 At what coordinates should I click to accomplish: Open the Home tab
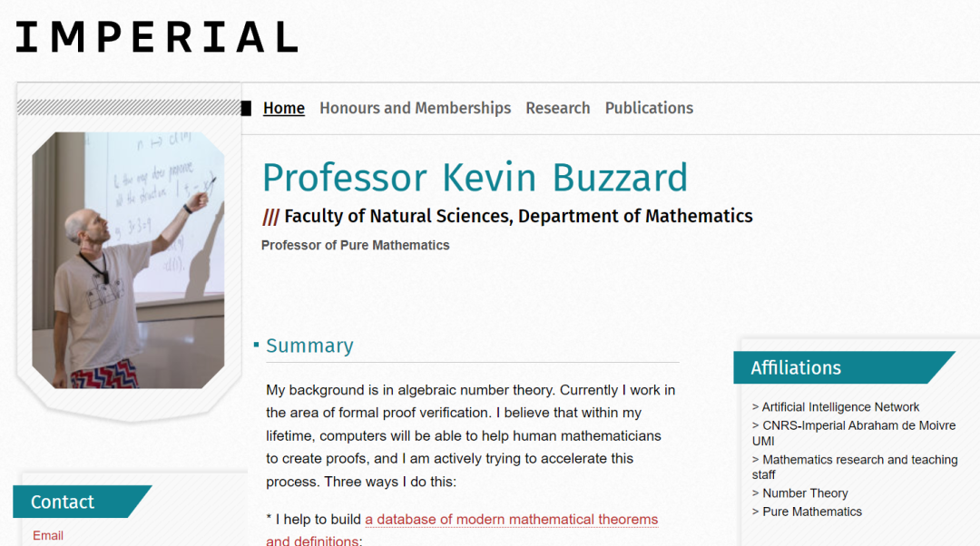284,108
